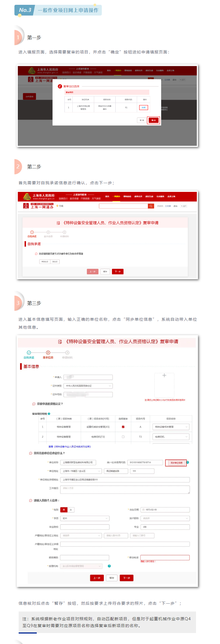The height and width of the screenshot is (644, 220).
Task: Check the 选择复审 box for 起重机械安全管理[A5]
Action: pos(123,427)
